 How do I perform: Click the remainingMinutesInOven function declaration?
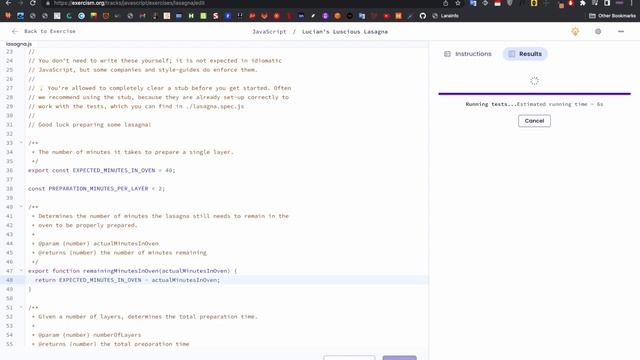[133, 271]
